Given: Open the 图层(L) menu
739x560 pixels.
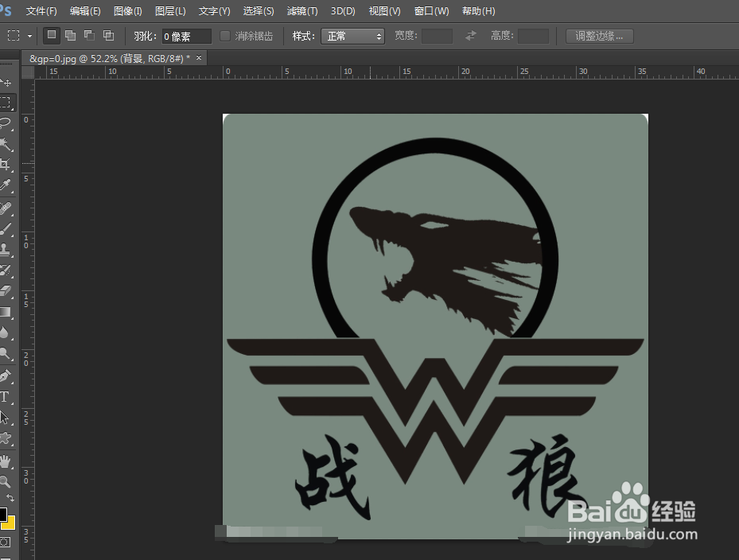Looking at the screenshot, I should coord(170,11).
